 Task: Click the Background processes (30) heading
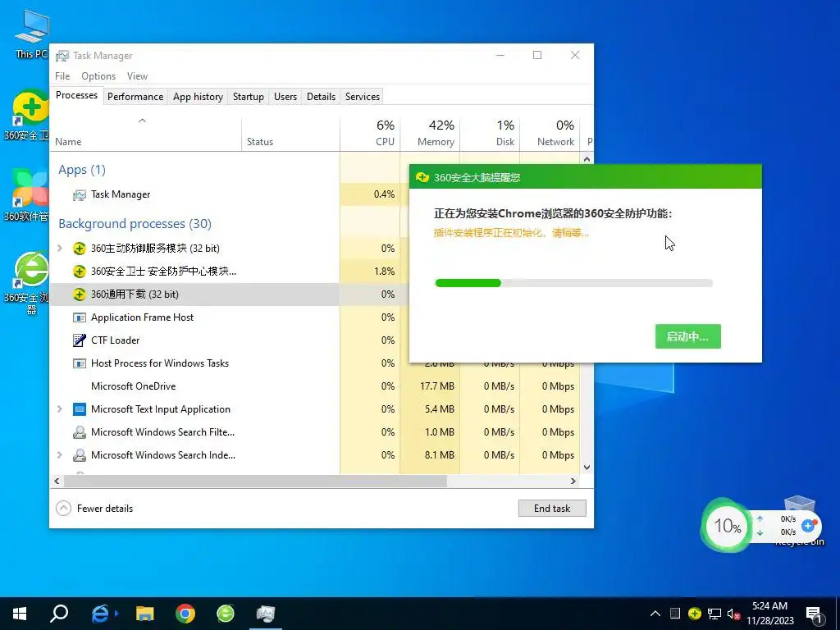pos(135,223)
